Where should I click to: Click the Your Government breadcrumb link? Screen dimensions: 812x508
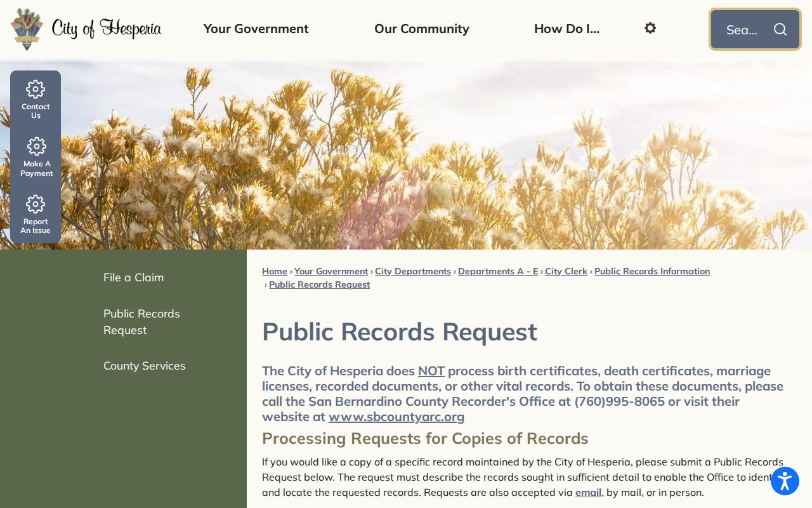tap(331, 271)
